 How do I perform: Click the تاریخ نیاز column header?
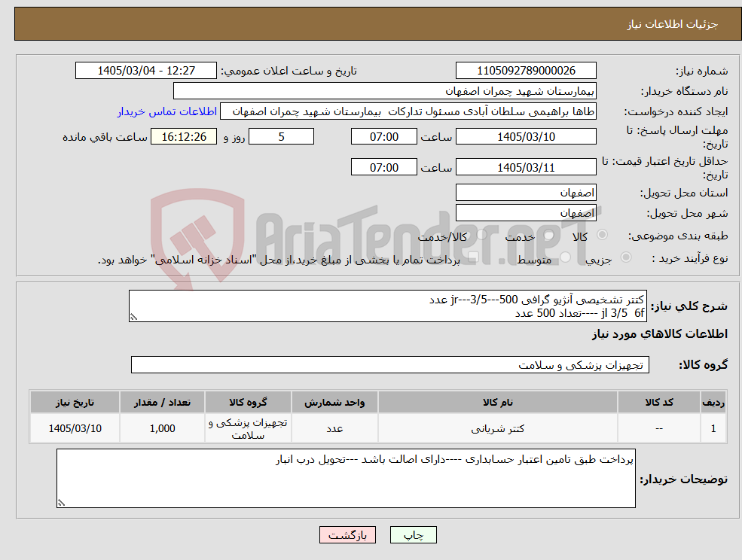pyautogui.click(x=75, y=402)
